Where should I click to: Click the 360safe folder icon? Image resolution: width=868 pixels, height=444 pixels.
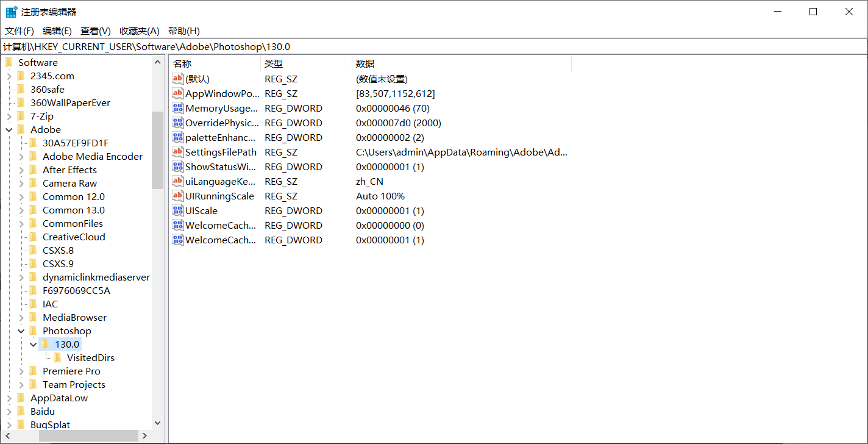click(21, 89)
